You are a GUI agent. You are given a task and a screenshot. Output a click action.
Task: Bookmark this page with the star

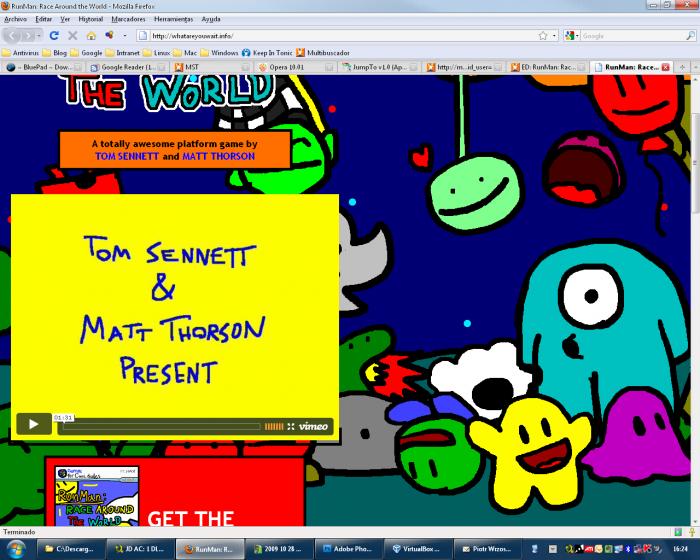pos(543,36)
